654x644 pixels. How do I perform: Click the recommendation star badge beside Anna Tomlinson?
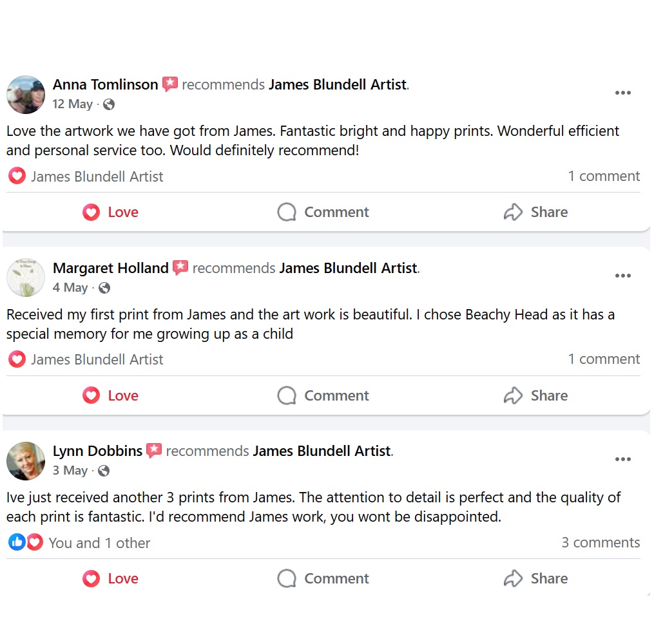point(169,84)
